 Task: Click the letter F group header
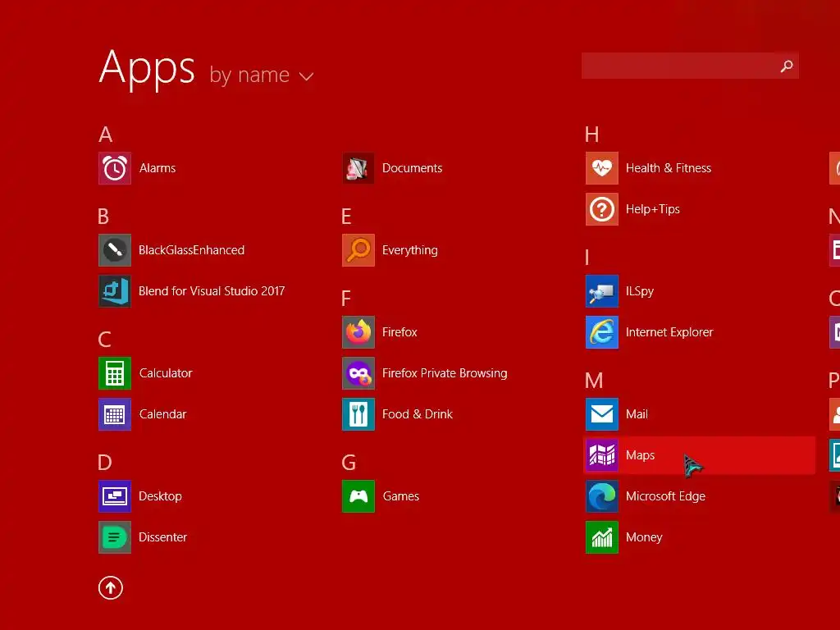[x=346, y=299]
